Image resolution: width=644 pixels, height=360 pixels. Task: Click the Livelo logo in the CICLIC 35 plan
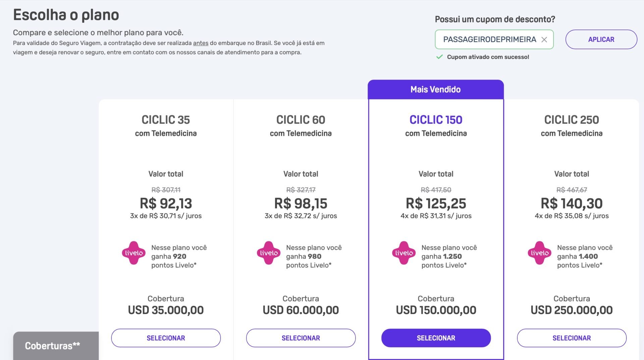[x=133, y=253]
